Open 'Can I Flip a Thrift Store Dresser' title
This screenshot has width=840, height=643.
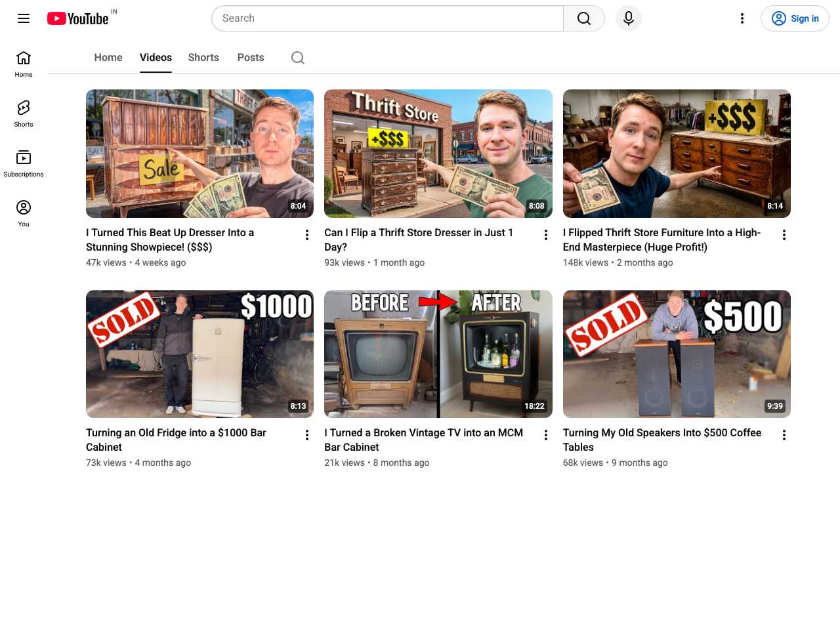tap(419, 240)
